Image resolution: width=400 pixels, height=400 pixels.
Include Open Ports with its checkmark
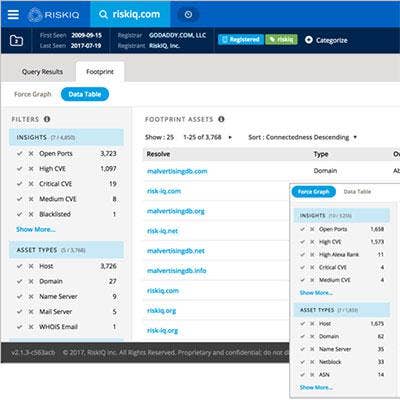pyautogui.click(x=20, y=154)
